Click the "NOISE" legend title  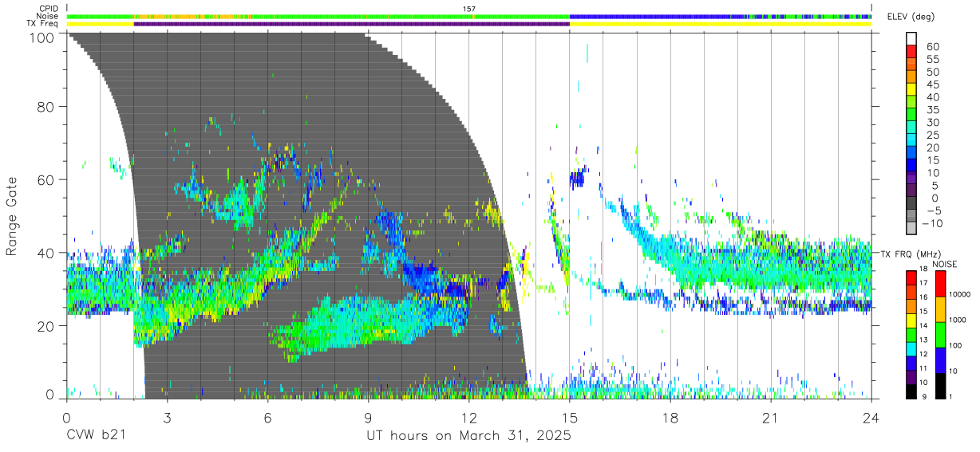click(946, 264)
